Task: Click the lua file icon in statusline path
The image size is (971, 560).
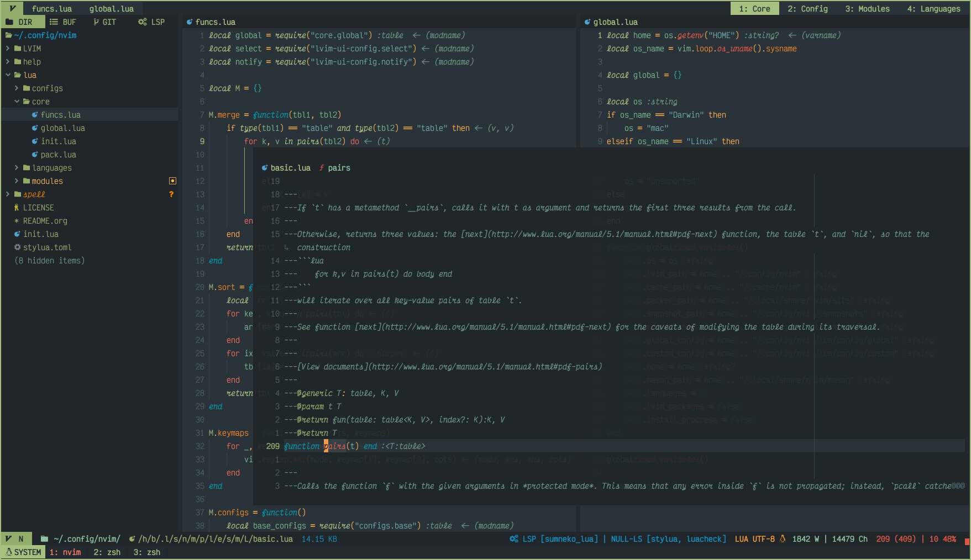Action: click(132, 539)
